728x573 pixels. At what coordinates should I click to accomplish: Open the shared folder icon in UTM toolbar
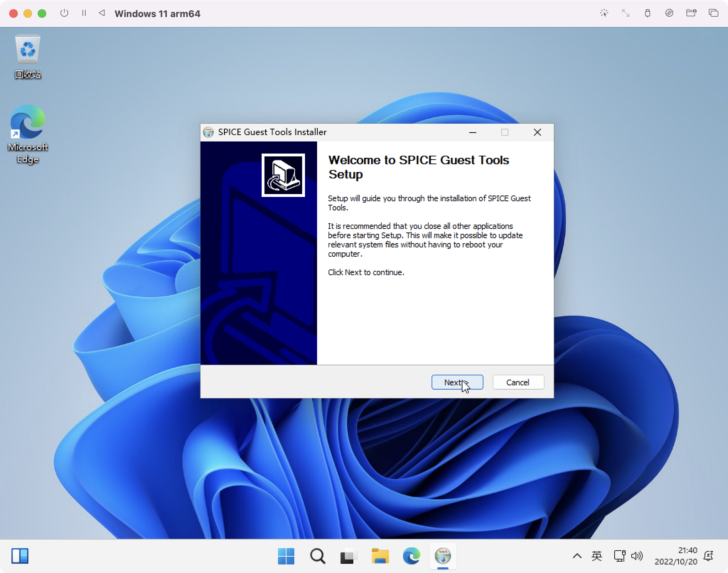point(691,13)
